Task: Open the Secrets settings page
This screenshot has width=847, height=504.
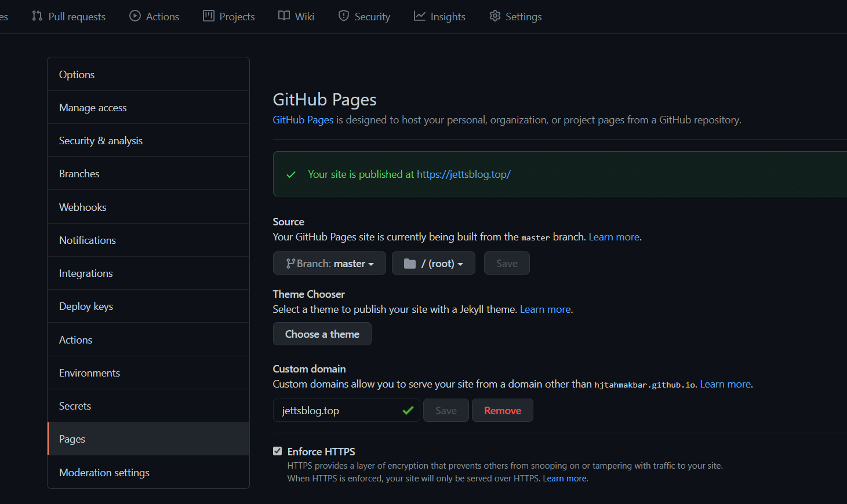Action: pyautogui.click(x=75, y=406)
